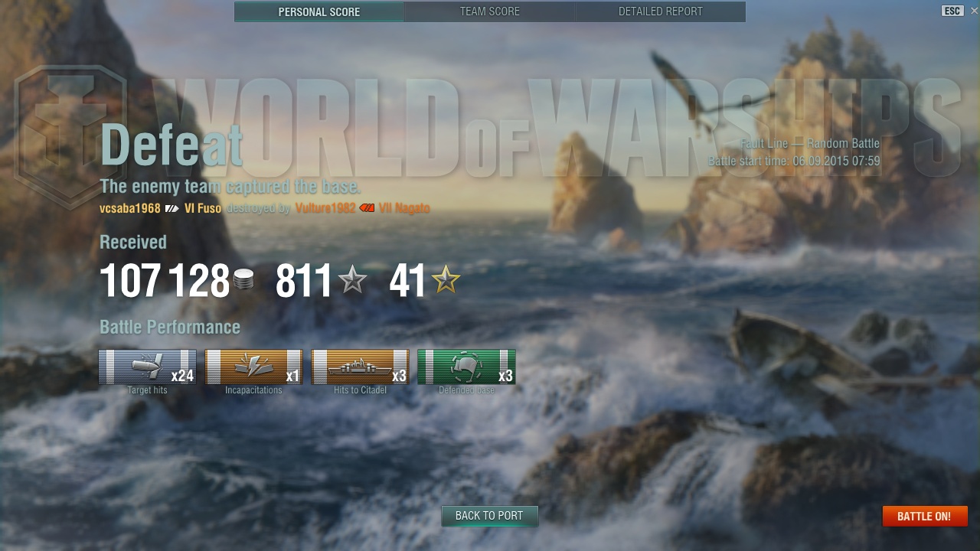This screenshot has width=980, height=551.
Task: Click the battle start time text
Action: pos(794,161)
